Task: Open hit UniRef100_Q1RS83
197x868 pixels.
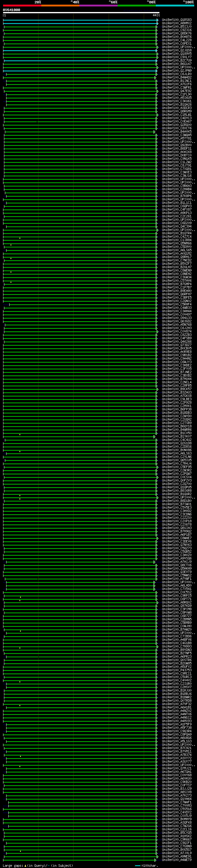Action: point(177,20)
